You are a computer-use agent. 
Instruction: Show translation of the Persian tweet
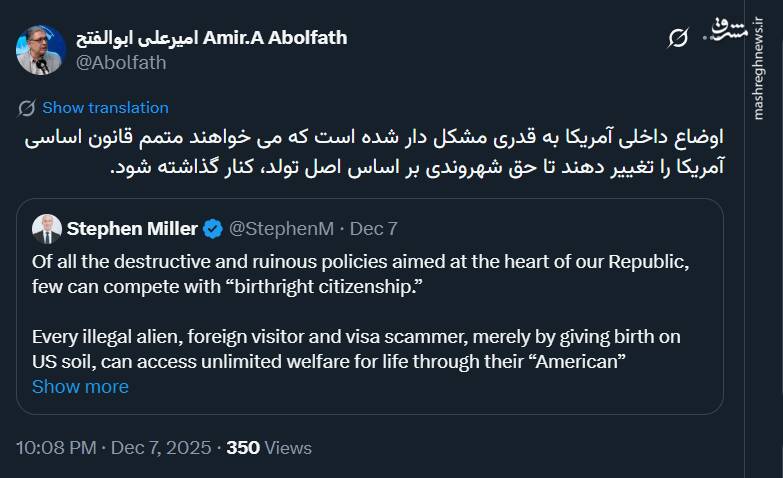pyautogui.click(x=105, y=108)
